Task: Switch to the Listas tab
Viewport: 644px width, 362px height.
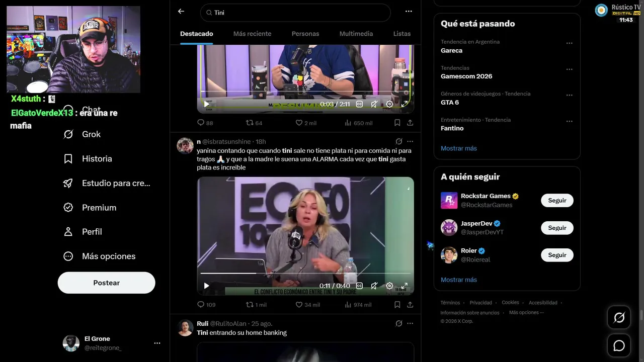Action: pyautogui.click(x=402, y=34)
